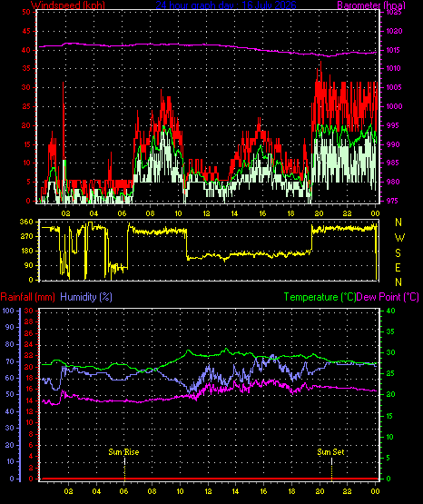
Task: Click the 360 degree wind direction tick
Action: point(26,222)
